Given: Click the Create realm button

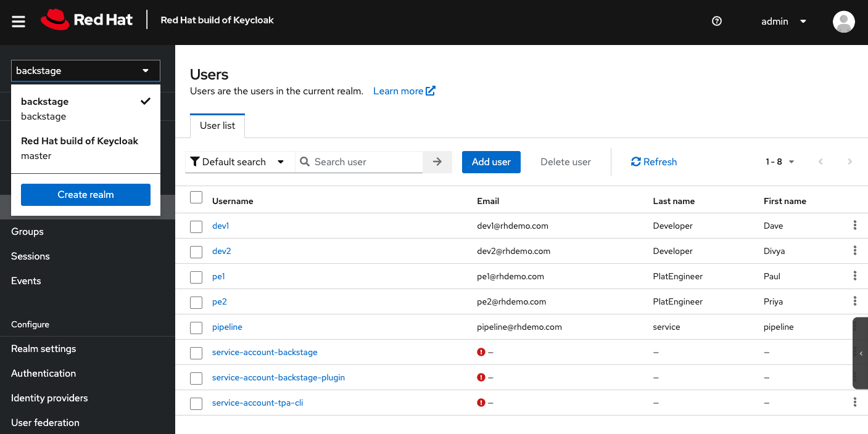Looking at the screenshot, I should coord(86,194).
